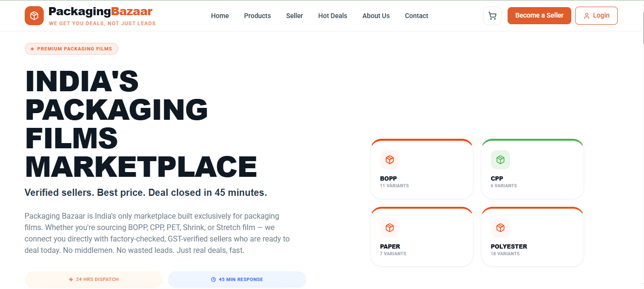The width and height of the screenshot is (644, 289).
Task: Click the PAPER category box icon
Action: point(390,228)
